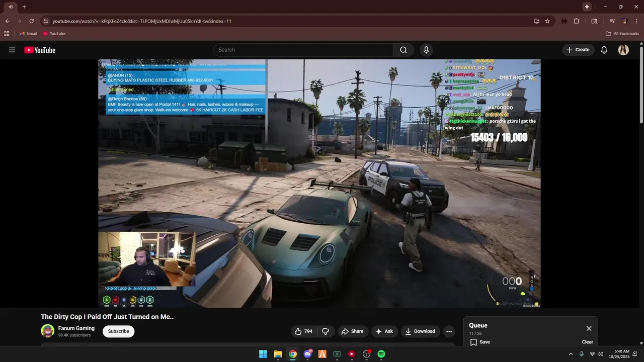
Task: Click the video player to pause
Action: click(x=319, y=184)
